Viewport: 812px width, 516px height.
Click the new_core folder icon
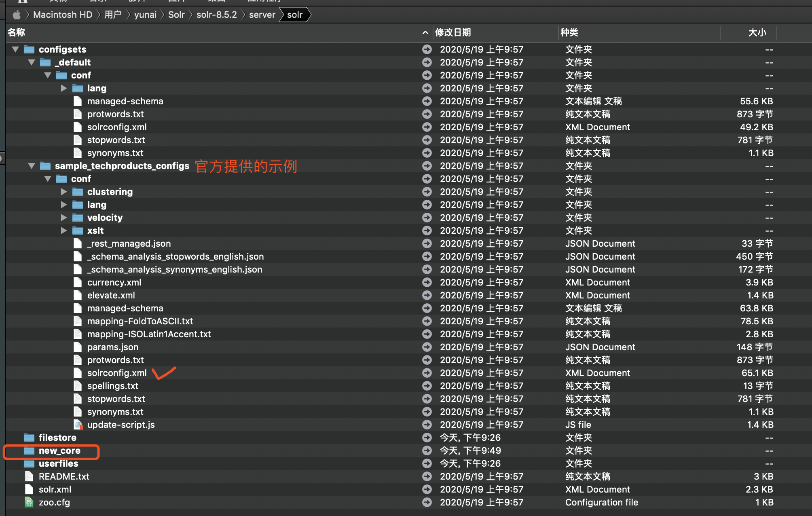[x=29, y=450]
